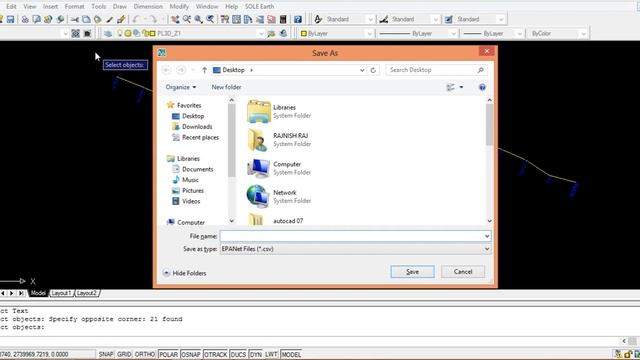The image size is (640, 360).
Task: Click the Zoom Window magnifier icon
Action: tap(198, 19)
